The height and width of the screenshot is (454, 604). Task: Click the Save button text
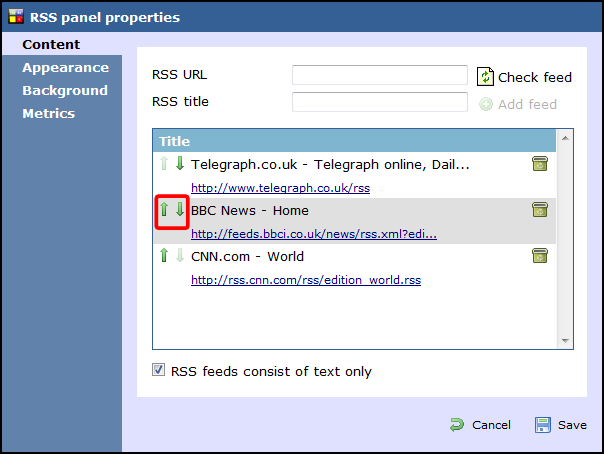click(x=572, y=425)
